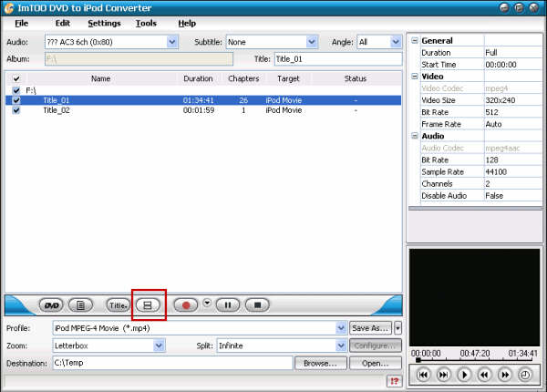547x392 pixels.
Task: Fast forward the preview video
Action: tap(505, 375)
